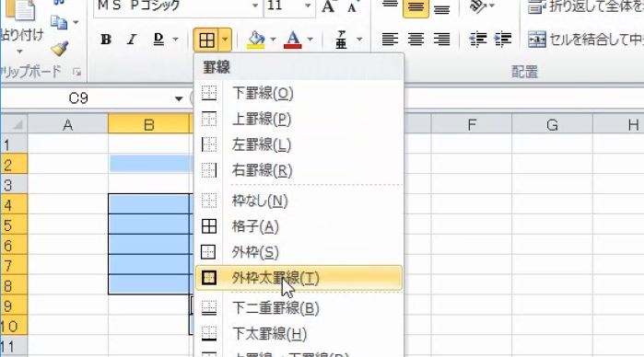
Task: Open the clipboard group dialog launcher
Action: pyautogui.click(x=76, y=72)
